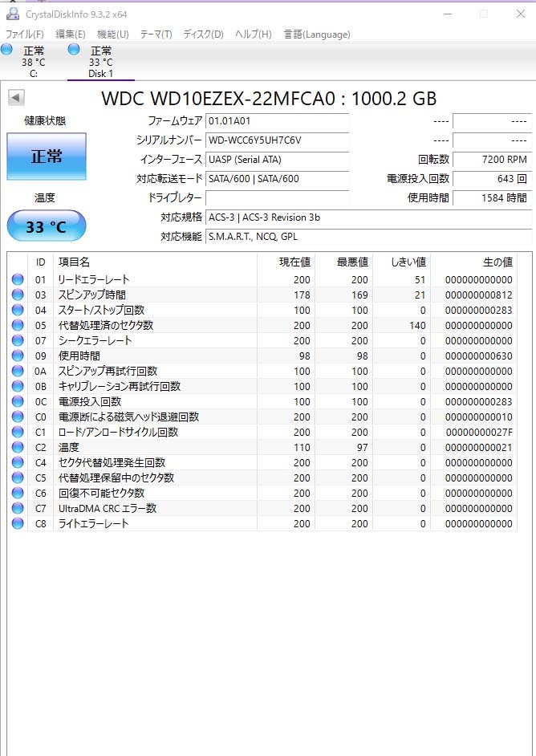Click the blue status orb for drive C:
This screenshot has width=536, height=756.
tap(6, 49)
